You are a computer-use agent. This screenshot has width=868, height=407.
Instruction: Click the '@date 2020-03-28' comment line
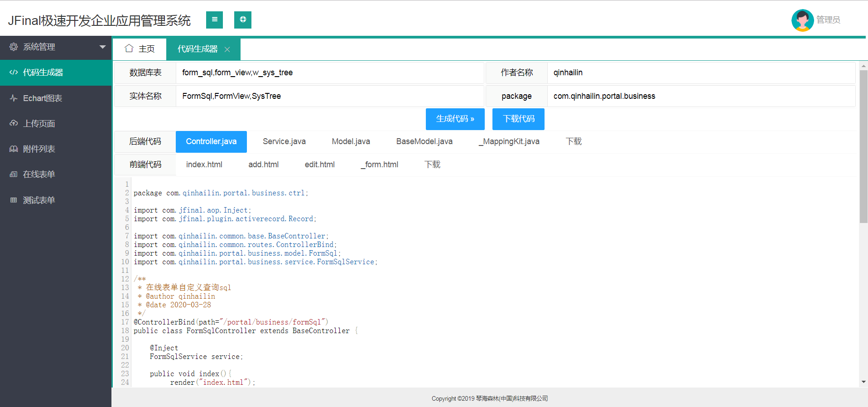tap(174, 305)
